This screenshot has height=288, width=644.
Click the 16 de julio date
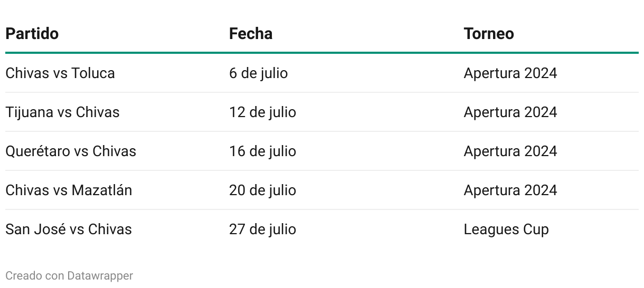(x=262, y=151)
